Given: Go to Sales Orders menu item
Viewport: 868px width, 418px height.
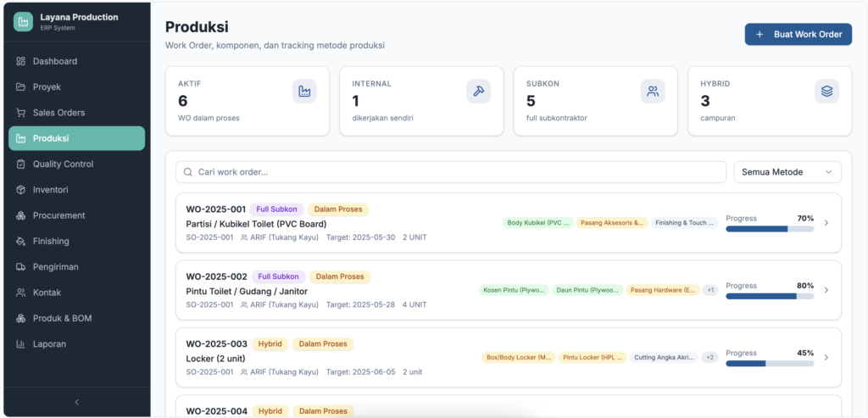Looking at the screenshot, I should [x=77, y=113].
